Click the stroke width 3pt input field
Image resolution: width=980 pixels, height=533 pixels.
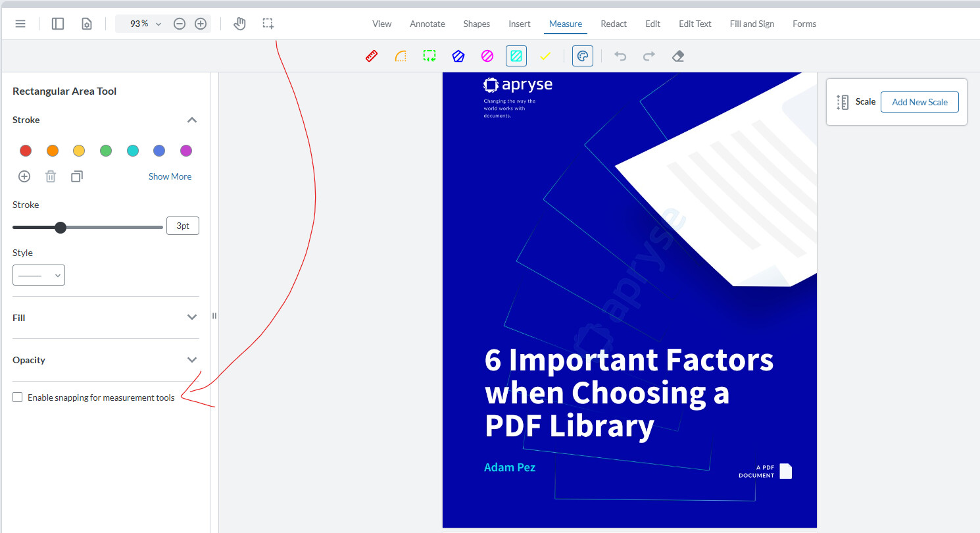pyautogui.click(x=182, y=226)
